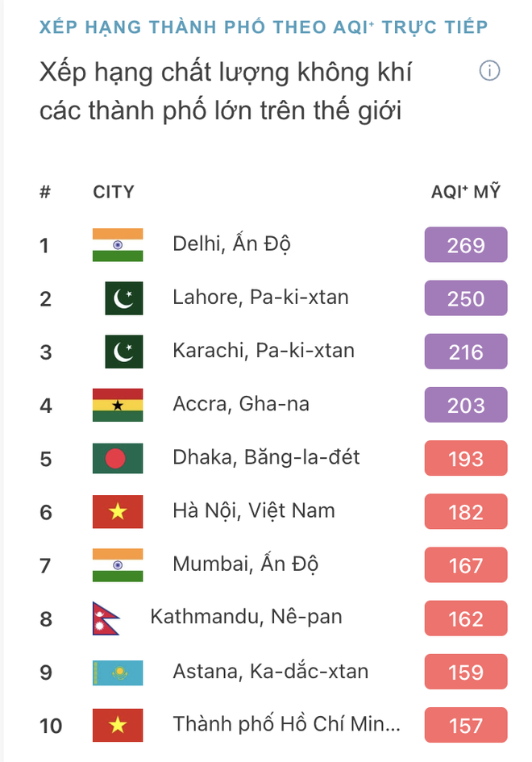Click the AQI⁺ MỸ column header
This screenshot has width=532, height=762.
pos(466,192)
